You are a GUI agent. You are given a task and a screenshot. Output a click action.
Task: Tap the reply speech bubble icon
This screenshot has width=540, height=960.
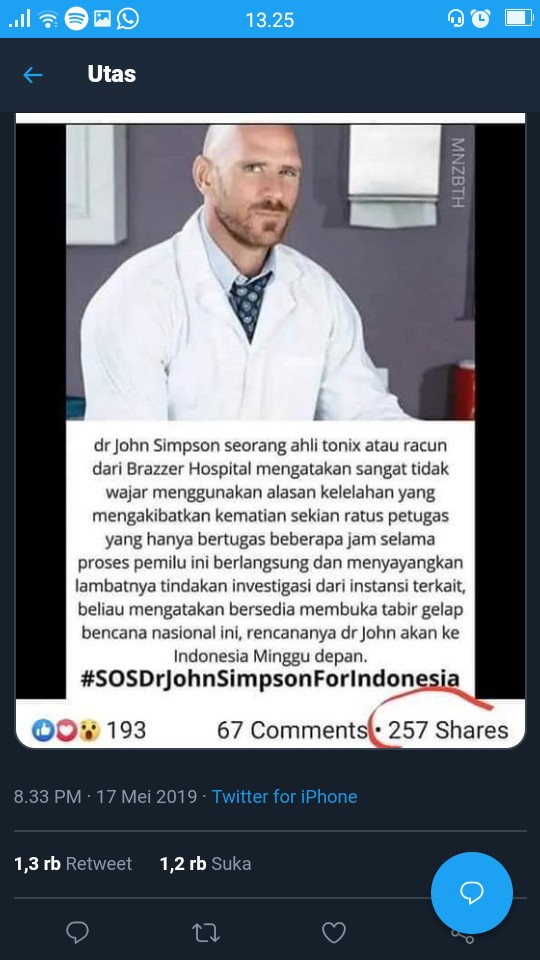pyautogui.click(x=77, y=932)
